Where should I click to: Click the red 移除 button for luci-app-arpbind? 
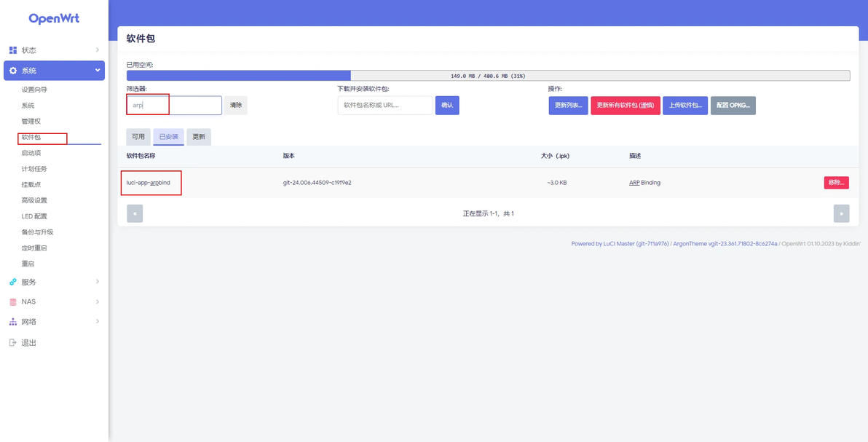point(837,183)
